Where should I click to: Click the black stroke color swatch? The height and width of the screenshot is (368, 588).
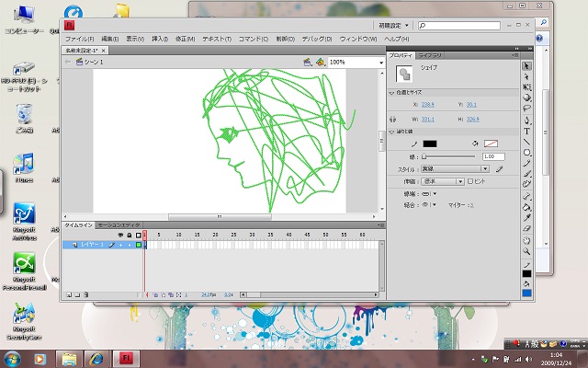coord(430,144)
